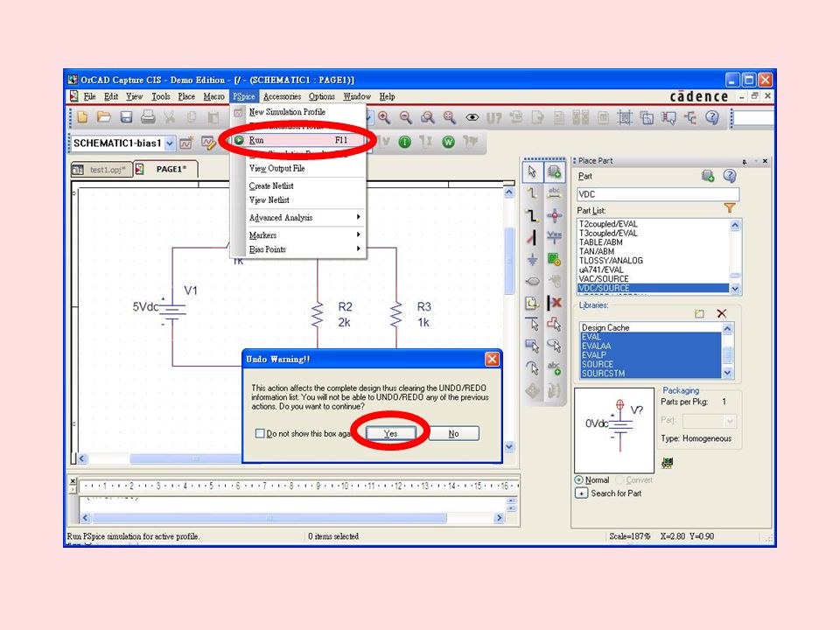Click the Add Library icon above Libraries list

click(699, 314)
